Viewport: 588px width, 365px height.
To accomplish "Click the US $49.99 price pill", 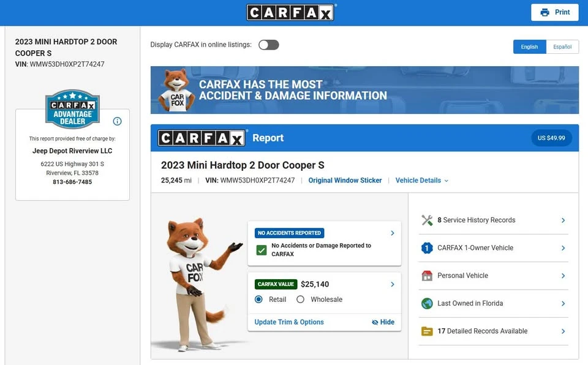I will [x=551, y=138].
